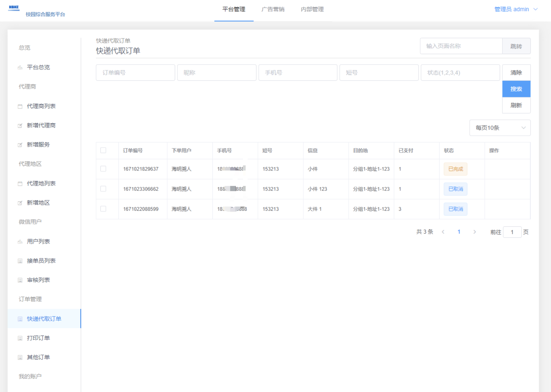Image resolution: width=551 pixels, height=392 pixels.
Task: Click edit icon beside 新增地区
Action: (20, 203)
